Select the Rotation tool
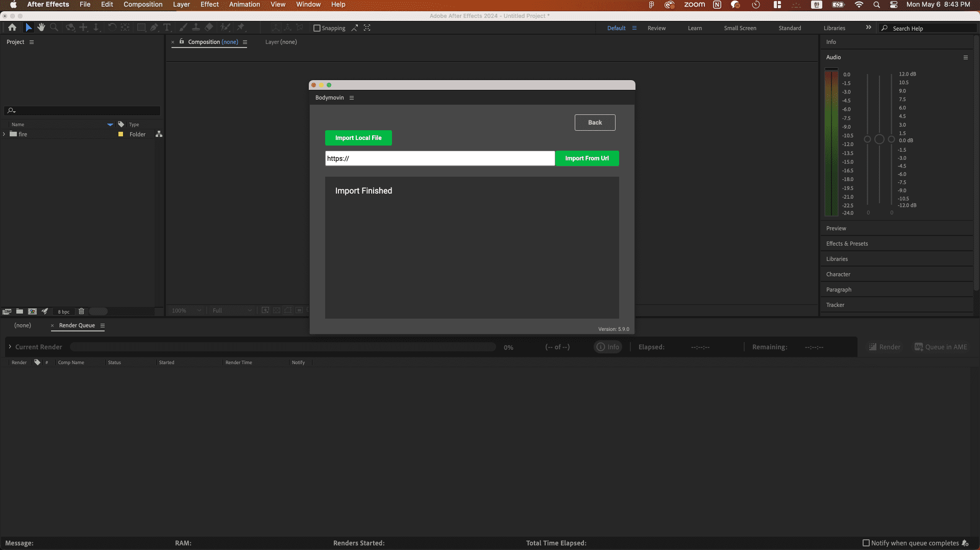980x550 pixels. 112,28
